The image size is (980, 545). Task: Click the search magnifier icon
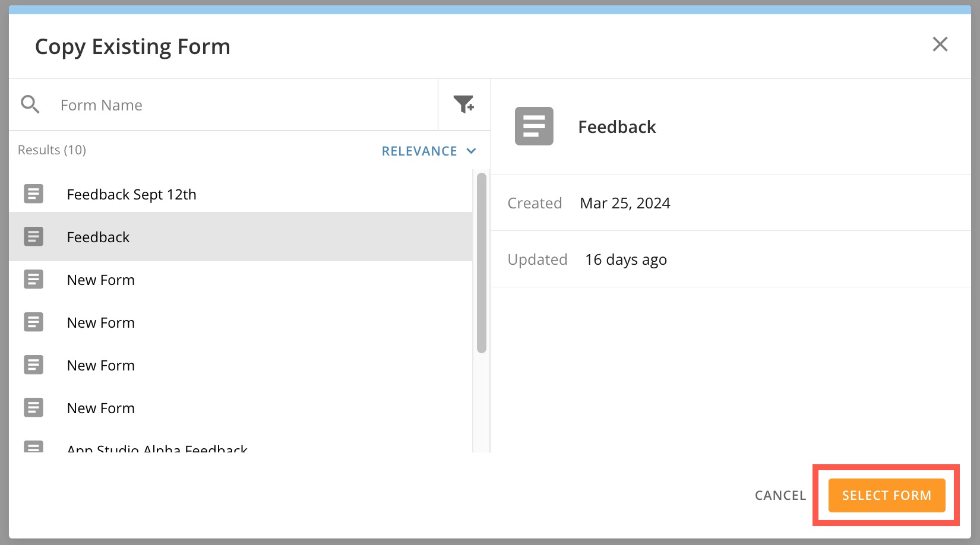click(x=30, y=104)
